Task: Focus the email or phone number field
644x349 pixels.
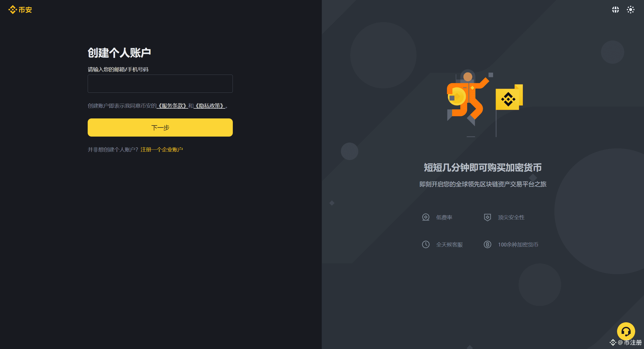Action: click(x=160, y=84)
